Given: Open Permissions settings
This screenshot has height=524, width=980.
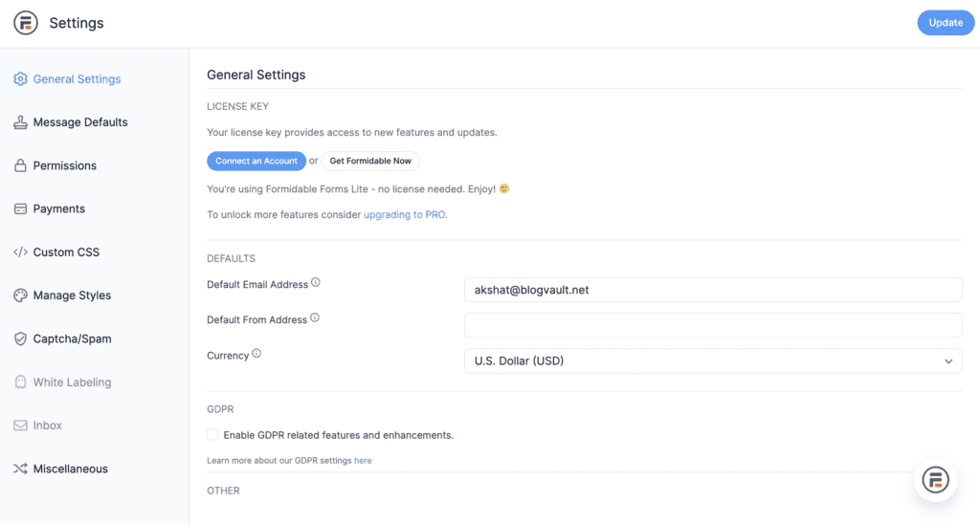Looking at the screenshot, I should [x=65, y=165].
